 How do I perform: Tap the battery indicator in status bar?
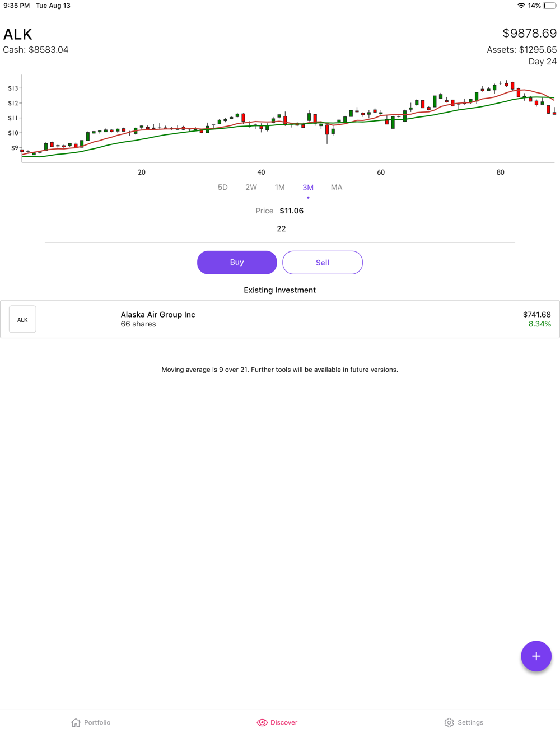(549, 6)
